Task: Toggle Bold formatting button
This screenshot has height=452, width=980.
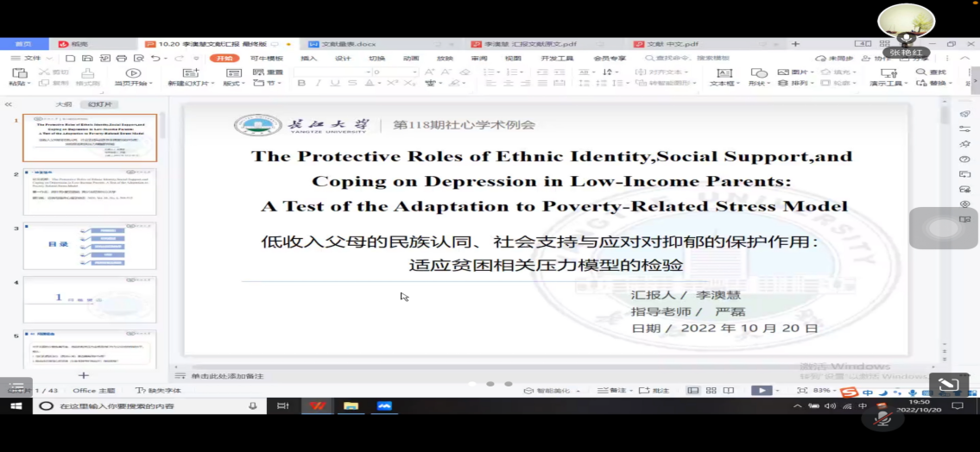Action: coord(301,84)
